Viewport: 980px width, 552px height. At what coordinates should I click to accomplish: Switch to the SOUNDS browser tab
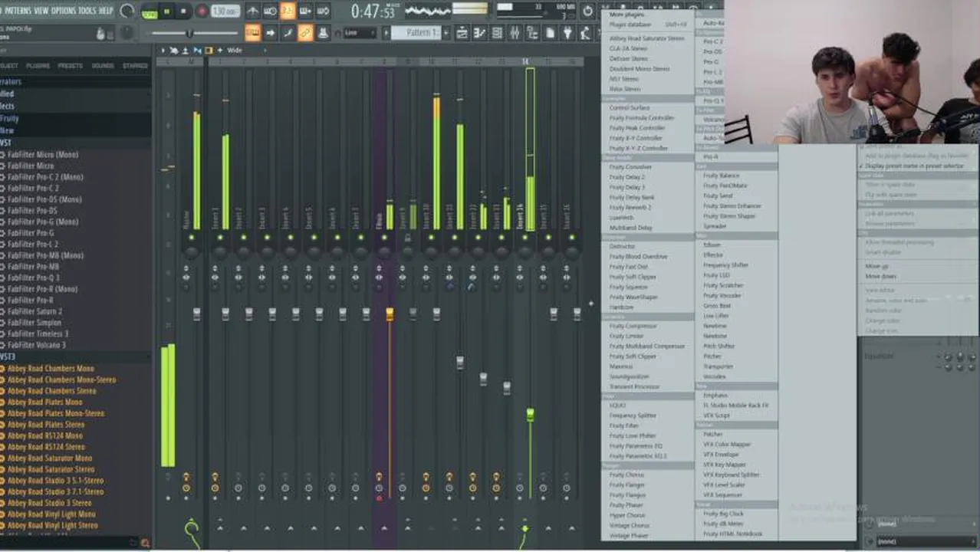click(103, 66)
